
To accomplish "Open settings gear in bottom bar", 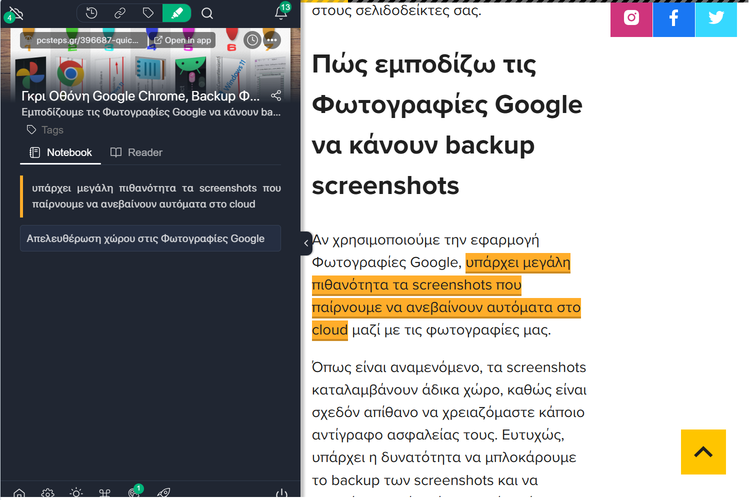I will (x=47, y=493).
